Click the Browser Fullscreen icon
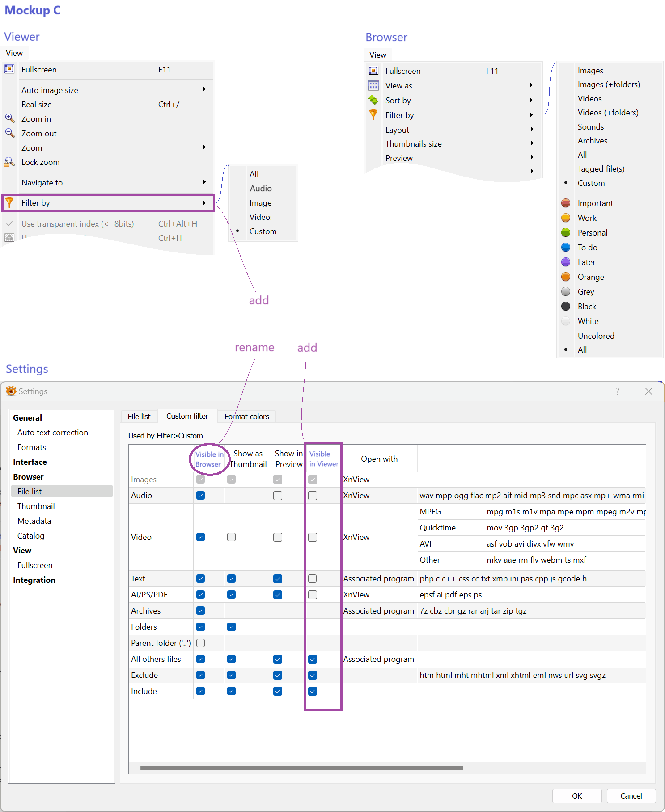 (373, 71)
